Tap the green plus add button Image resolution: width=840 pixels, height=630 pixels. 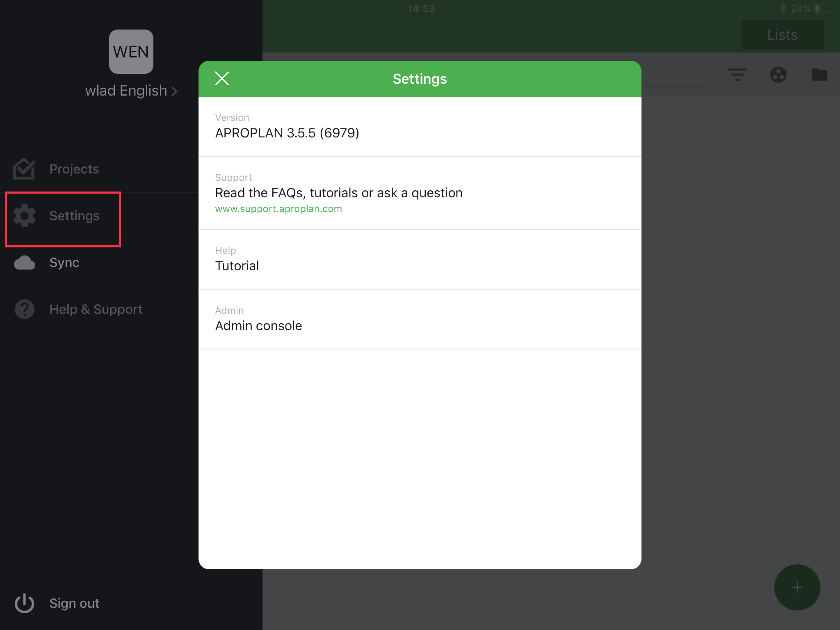click(797, 587)
